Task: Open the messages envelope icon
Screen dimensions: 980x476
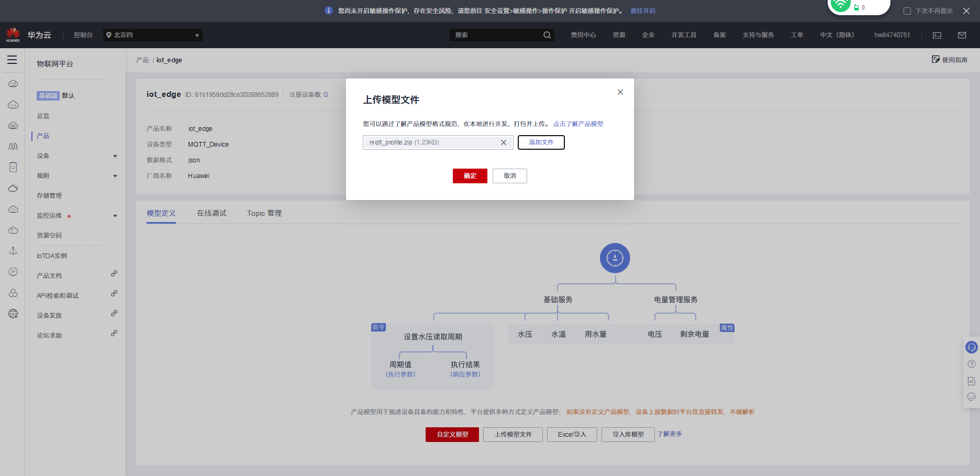Action: tap(962, 35)
